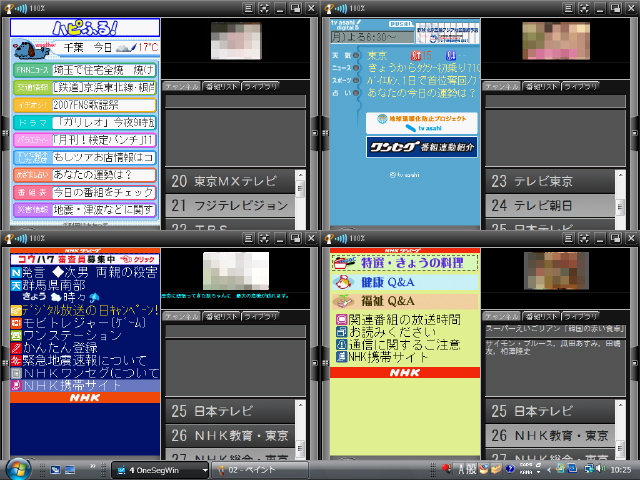640x480 pixels.
Task: Open menu icon in the tv asahi window
Action: (x=568, y=8)
